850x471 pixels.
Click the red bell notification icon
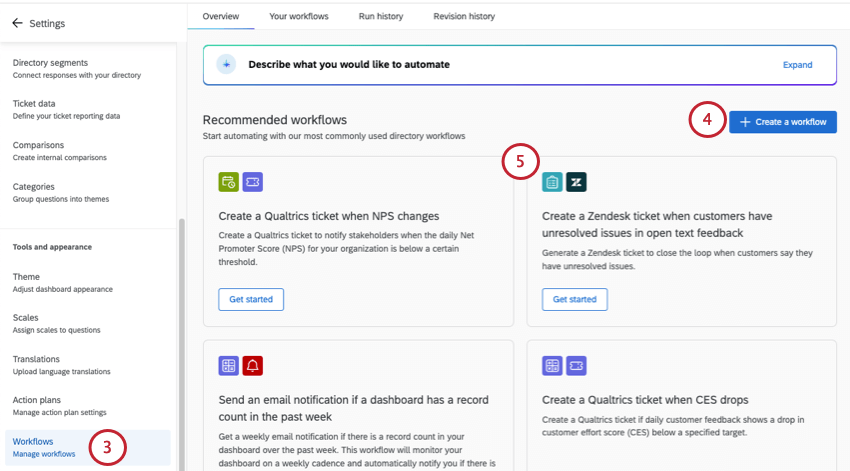(253, 366)
